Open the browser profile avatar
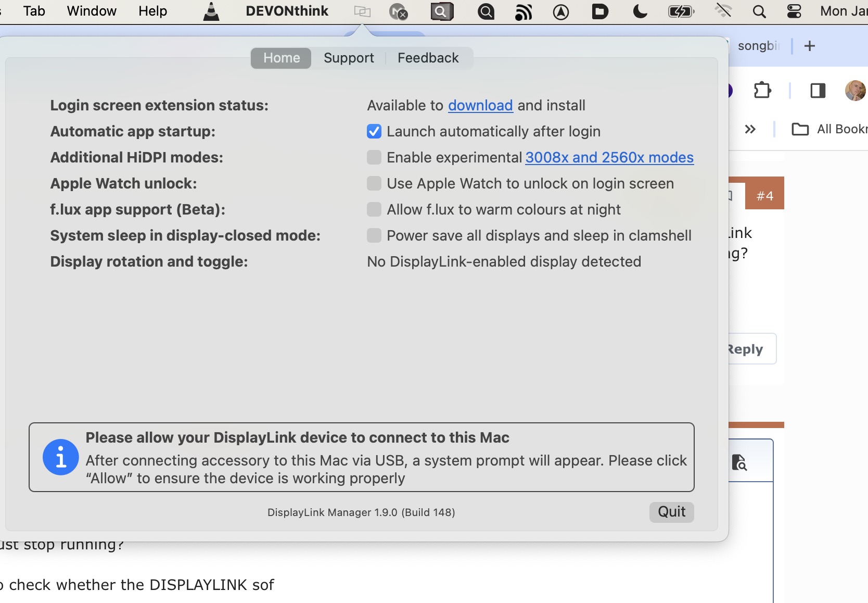This screenshot has height=603, width=868. click(855, 91)
